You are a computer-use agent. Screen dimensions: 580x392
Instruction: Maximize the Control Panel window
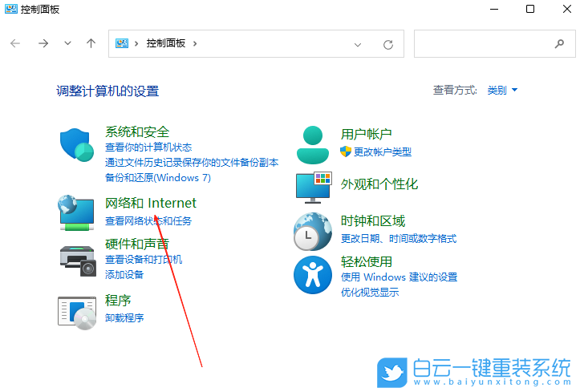click(530, 9)
